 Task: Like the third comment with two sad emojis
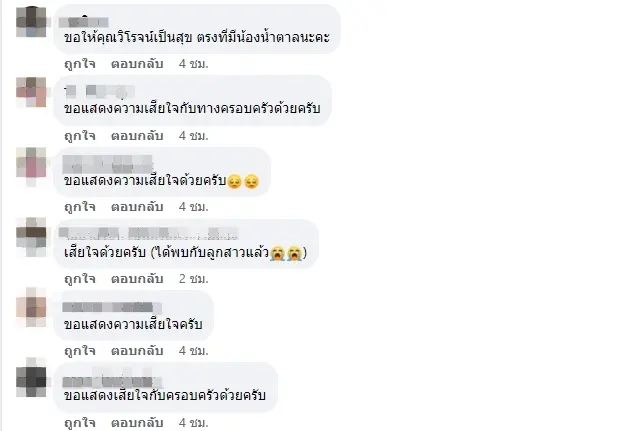tap(80, 207)
